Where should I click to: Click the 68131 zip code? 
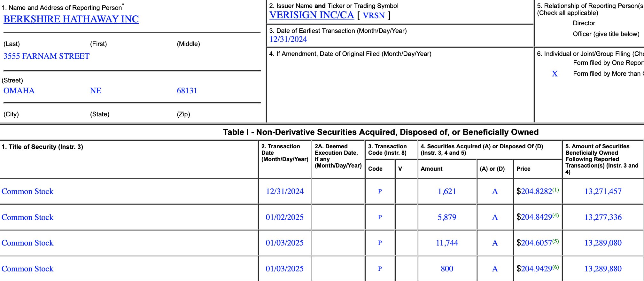(187, 91)
